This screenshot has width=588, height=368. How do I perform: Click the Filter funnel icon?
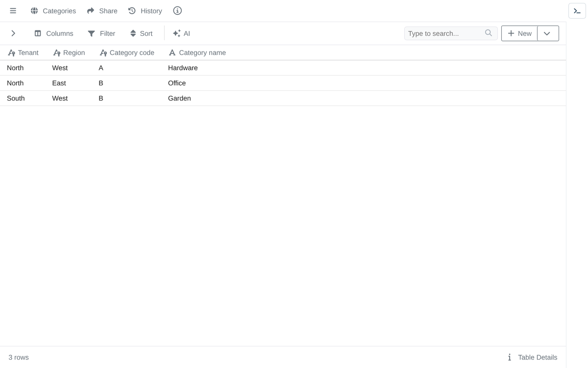(x=92, y=33)
